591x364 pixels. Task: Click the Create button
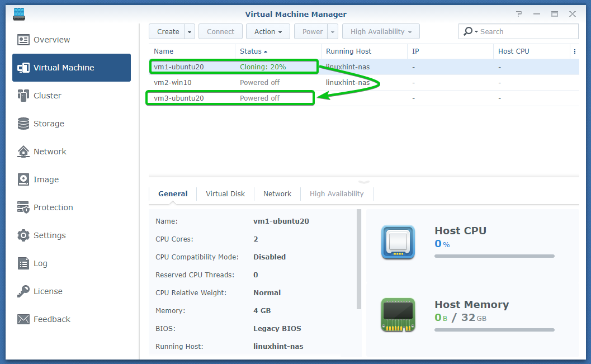pyautogui.click(x=168, y=32)
